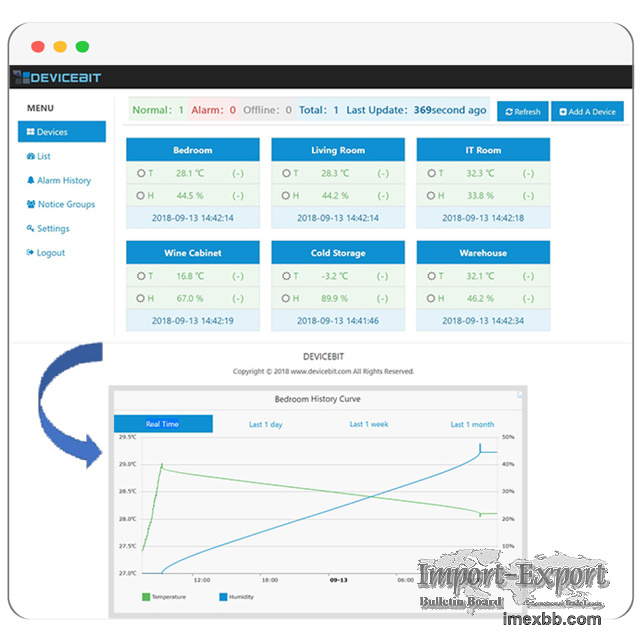This screenshot has width=640, height=640.
Task: Open the Last 1 month history tab
Action: [472, 425]
